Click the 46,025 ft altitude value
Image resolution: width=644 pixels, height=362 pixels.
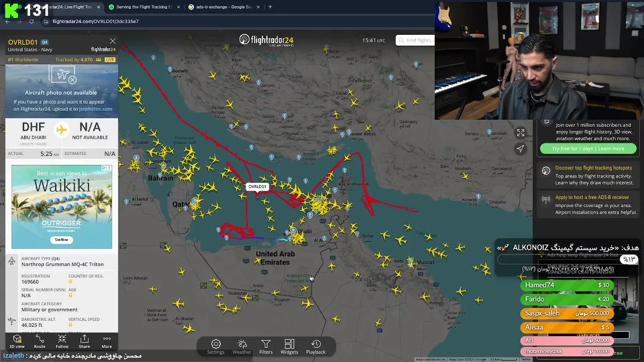(x=32, y=325)
